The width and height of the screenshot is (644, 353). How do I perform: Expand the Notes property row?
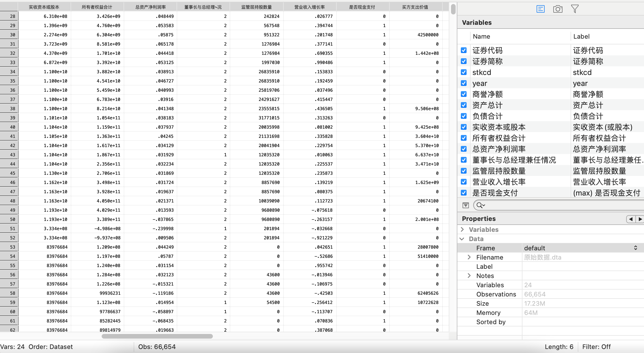click(469, 276)
